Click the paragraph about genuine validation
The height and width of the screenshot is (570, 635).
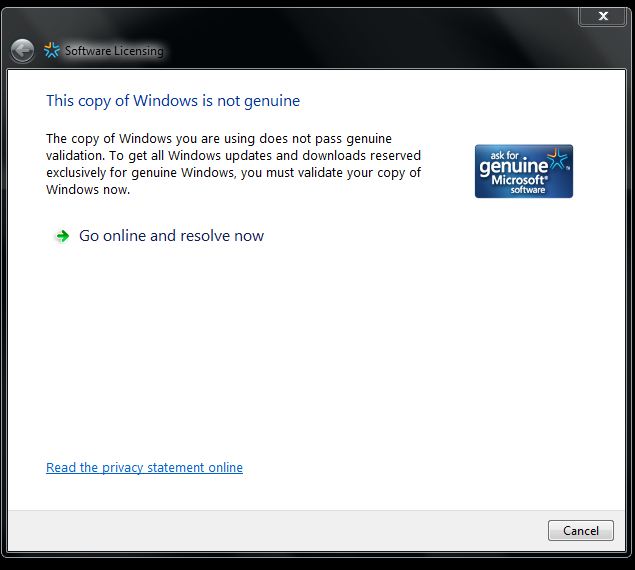point(234,164)
